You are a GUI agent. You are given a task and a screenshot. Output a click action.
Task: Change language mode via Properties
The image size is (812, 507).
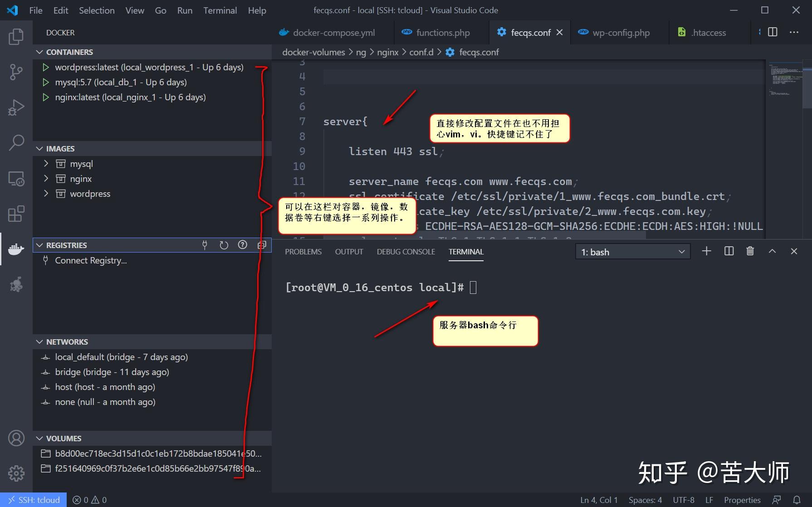[742, 500]
